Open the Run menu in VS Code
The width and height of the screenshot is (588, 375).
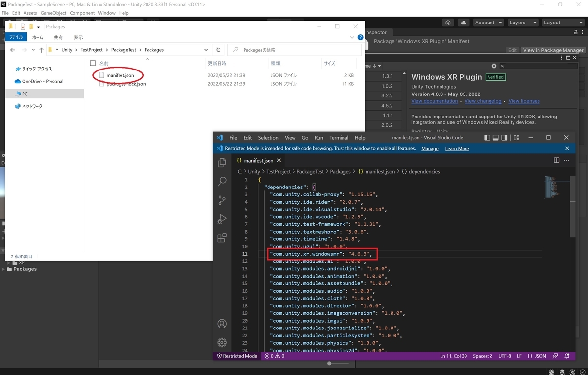(x=319, y=138)
